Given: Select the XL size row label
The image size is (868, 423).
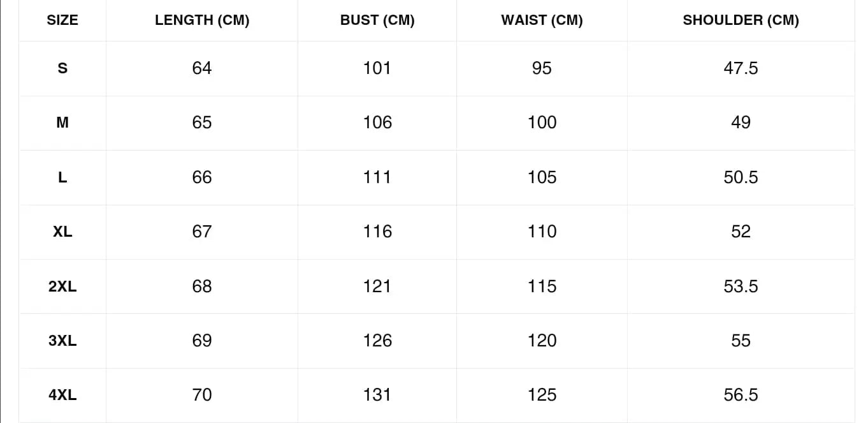Looking at the screenshot, I should tap(62, 232).
